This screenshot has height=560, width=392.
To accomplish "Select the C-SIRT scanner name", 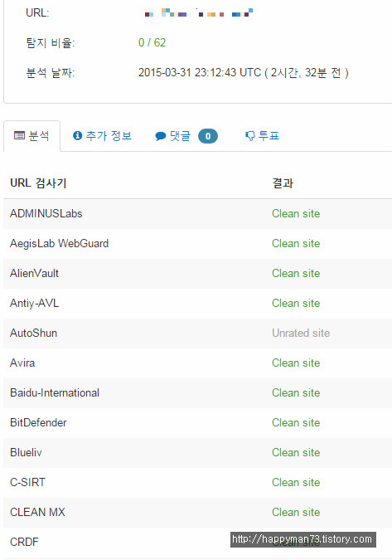I will 28,482.
